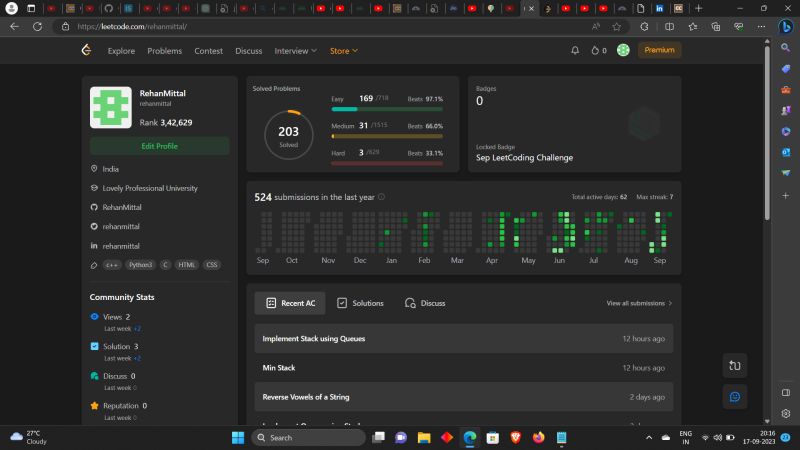Screen dimensions: 800x450
Task: Click the HTML language tag
Action: (186, 265)
